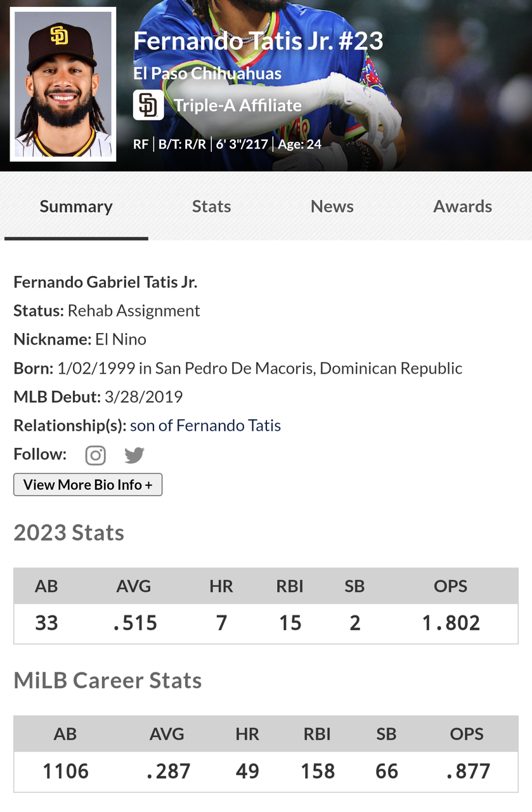Open the Twitter bird icon
Image resolution: width=532 pixels, height=812 pixels.
point(134,455)
